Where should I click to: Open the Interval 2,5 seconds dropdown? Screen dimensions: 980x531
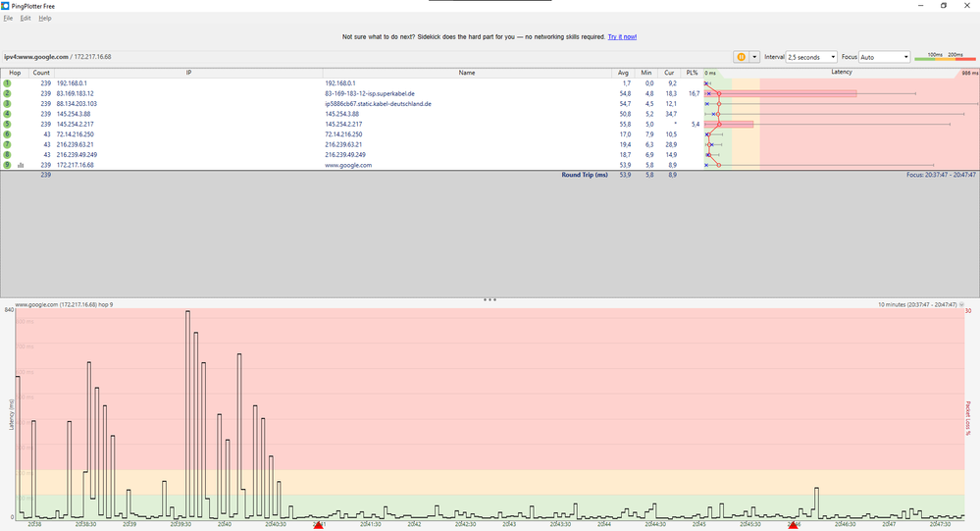(x=811, y=57)
